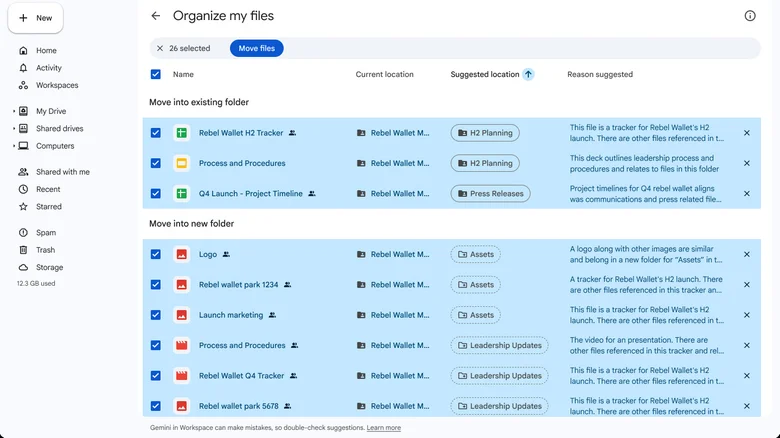Uncheck the Process and Procedures slides checkbox

[x=156, y=163]
